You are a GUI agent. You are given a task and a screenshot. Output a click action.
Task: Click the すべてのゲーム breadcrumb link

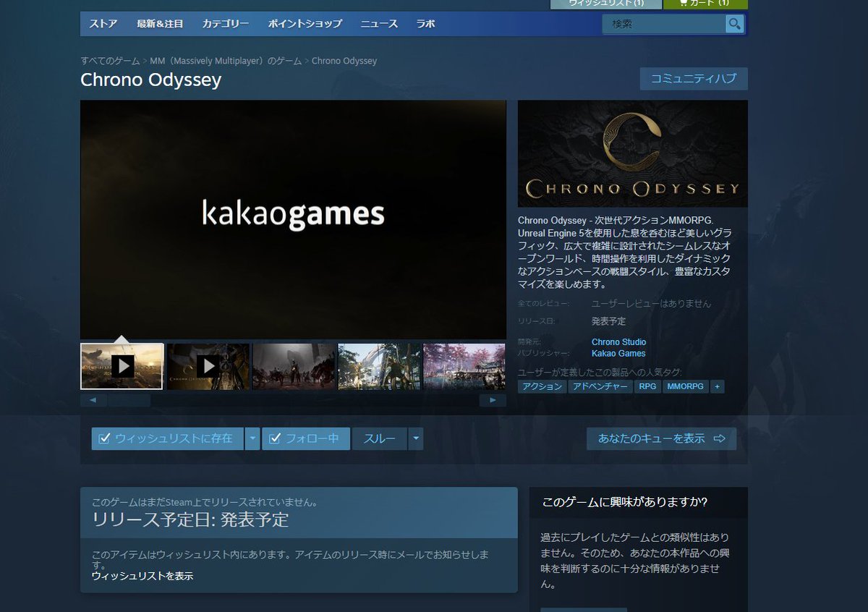pyautogui.click(x=111, y=61)
